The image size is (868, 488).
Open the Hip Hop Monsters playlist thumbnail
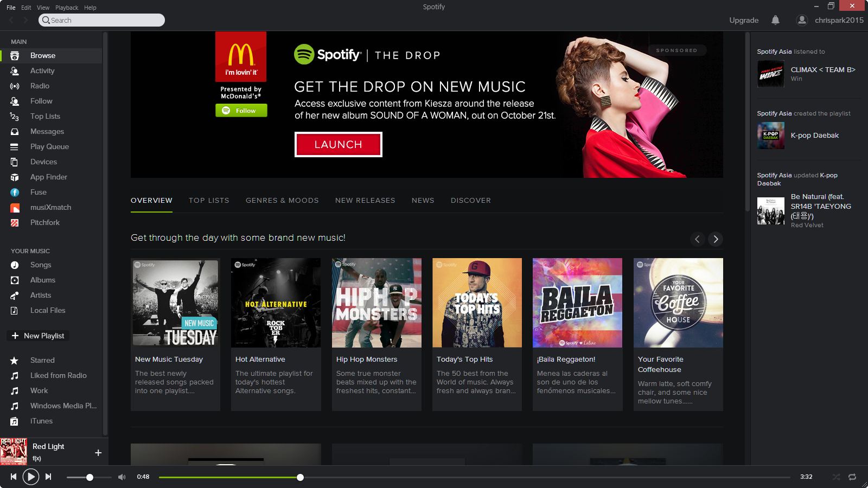[x=376, y=303]
